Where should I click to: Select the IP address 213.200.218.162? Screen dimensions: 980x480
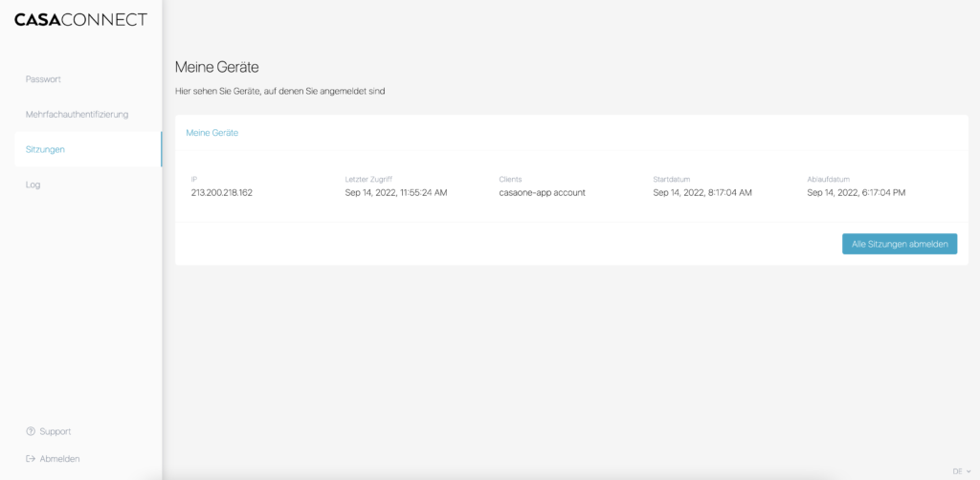pos(221,192)
